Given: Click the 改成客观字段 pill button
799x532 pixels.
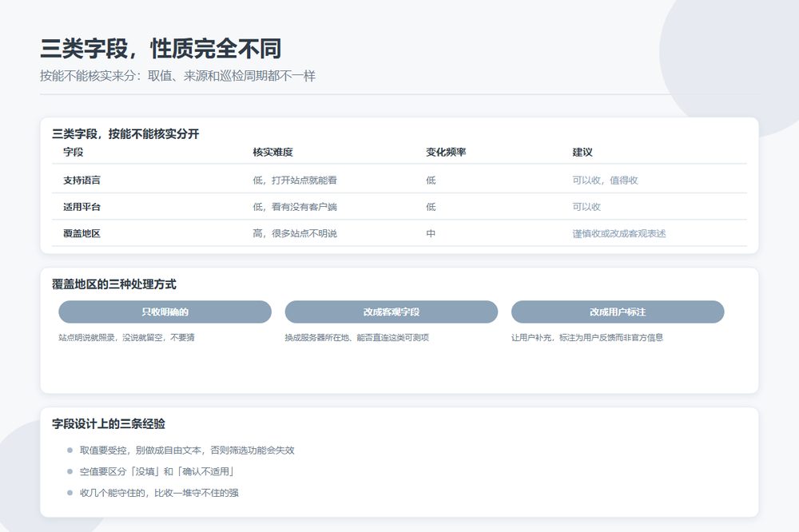Looking at the screenshot, I should point(392,312).
